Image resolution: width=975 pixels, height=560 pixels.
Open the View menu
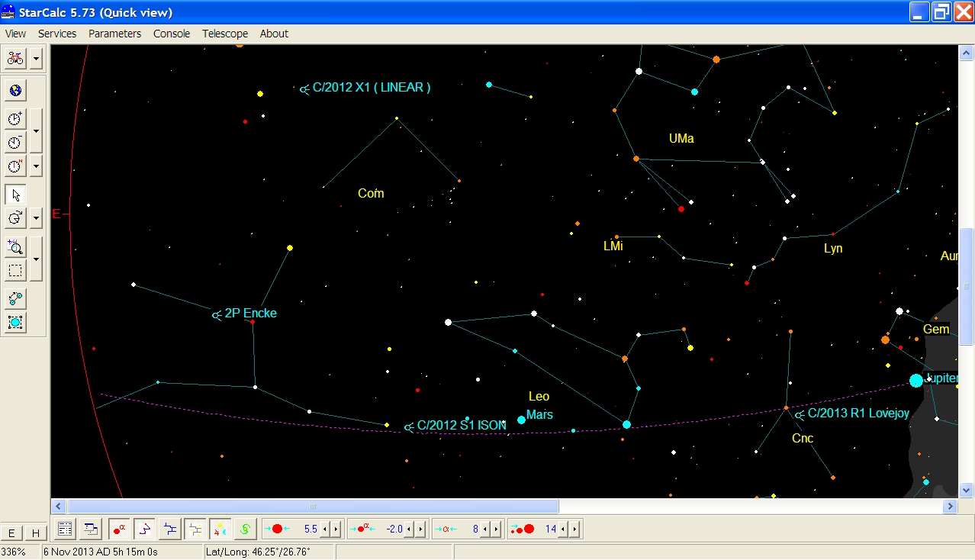[x=15, y=34]
